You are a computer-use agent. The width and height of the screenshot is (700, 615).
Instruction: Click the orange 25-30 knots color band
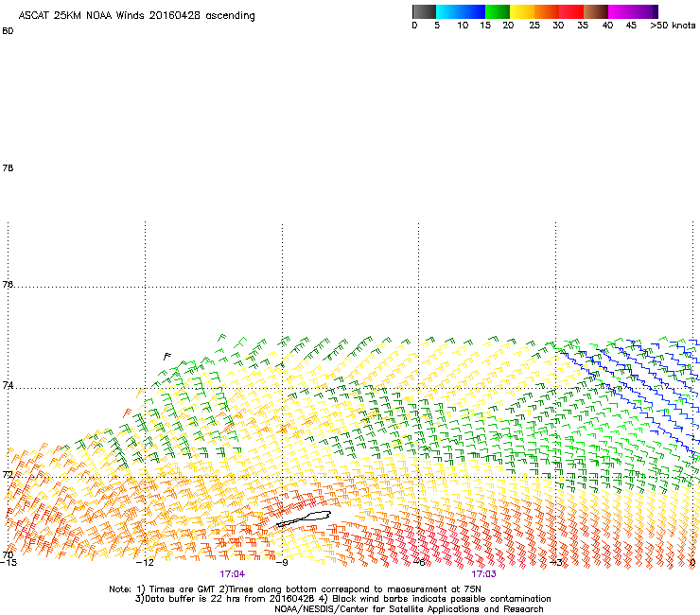click(547, 11)
